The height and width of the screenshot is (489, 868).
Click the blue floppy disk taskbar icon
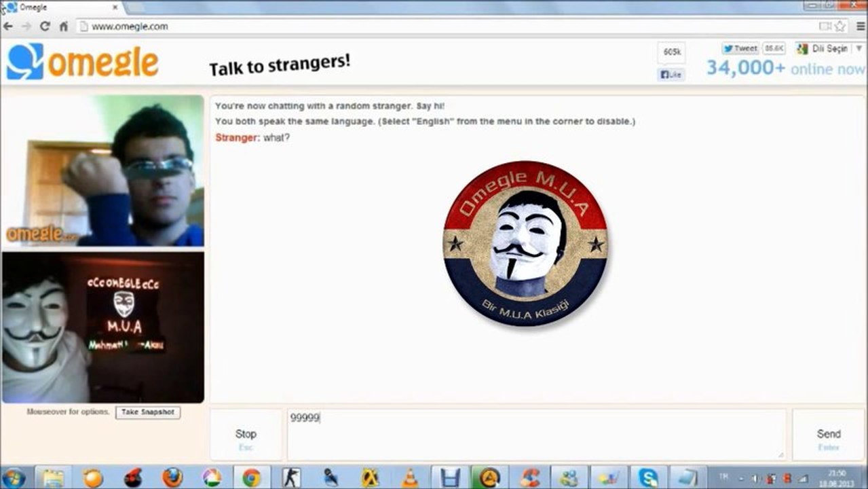[449, 478]
